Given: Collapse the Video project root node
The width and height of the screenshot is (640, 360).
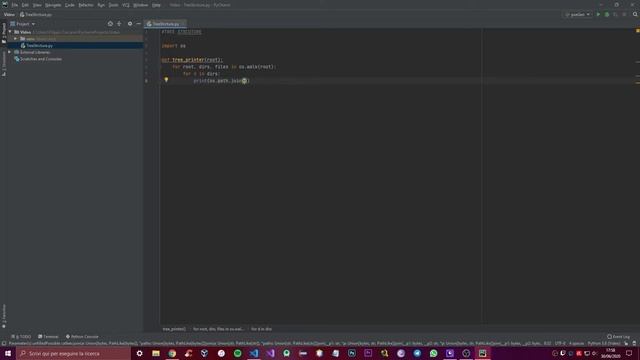Looking at the screenshot, I should 10,32.
